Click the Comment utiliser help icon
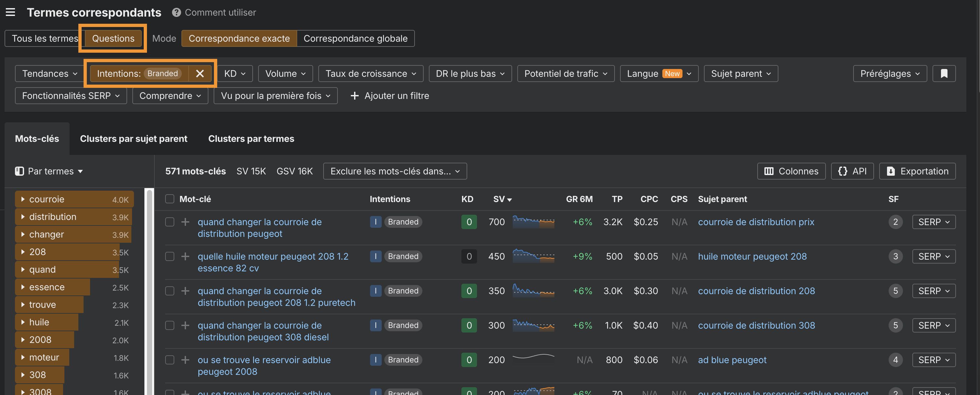980x395 pixels. coord(176,13)
